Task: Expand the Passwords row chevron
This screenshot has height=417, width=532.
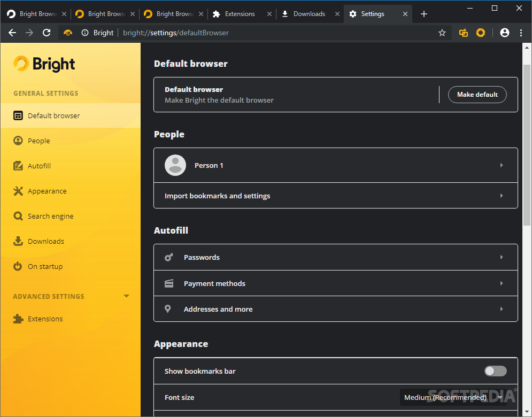Action: point(501,257)
